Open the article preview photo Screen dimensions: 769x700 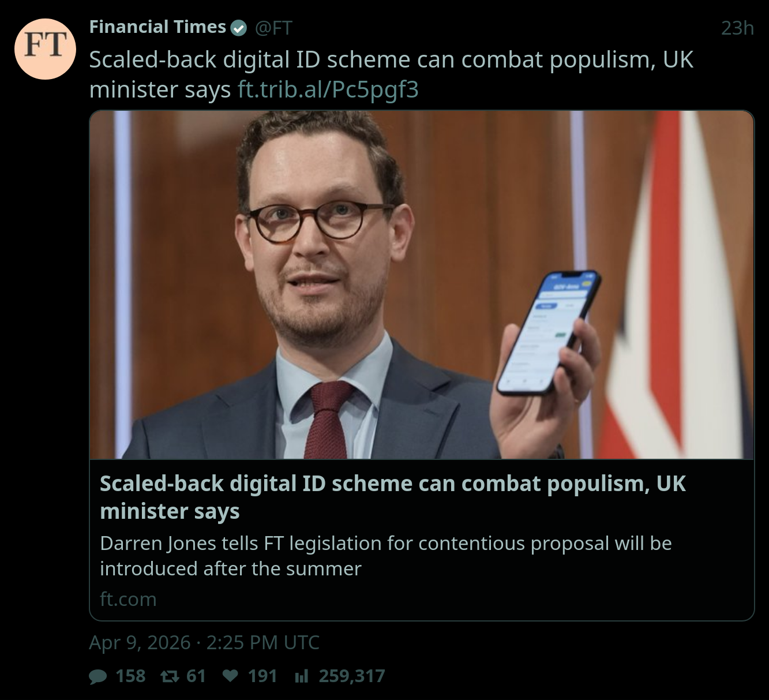422,285
